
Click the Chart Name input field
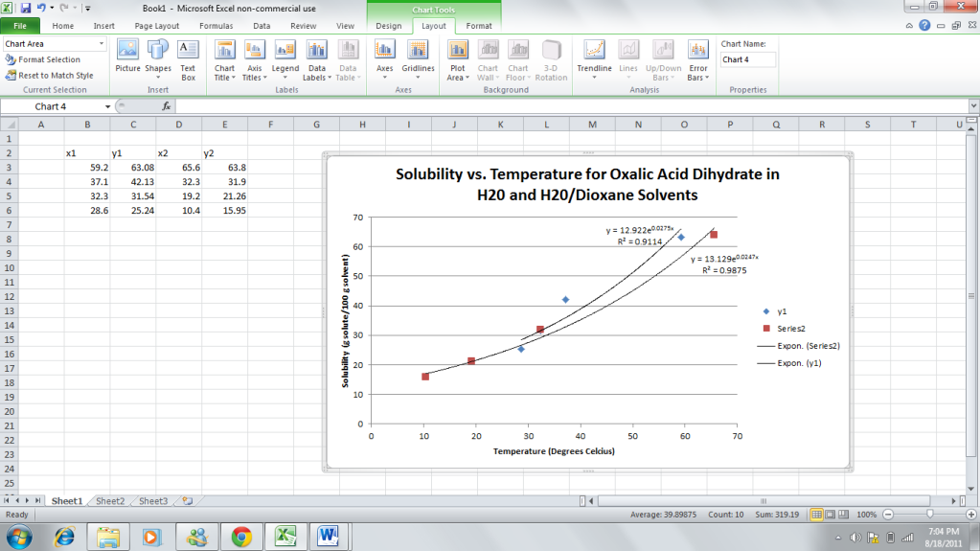click(x=747, y=59)
